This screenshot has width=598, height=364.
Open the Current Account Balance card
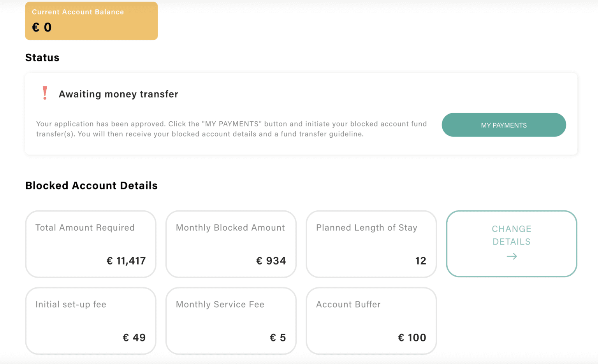pyautogui.click(x=91, y=20)
